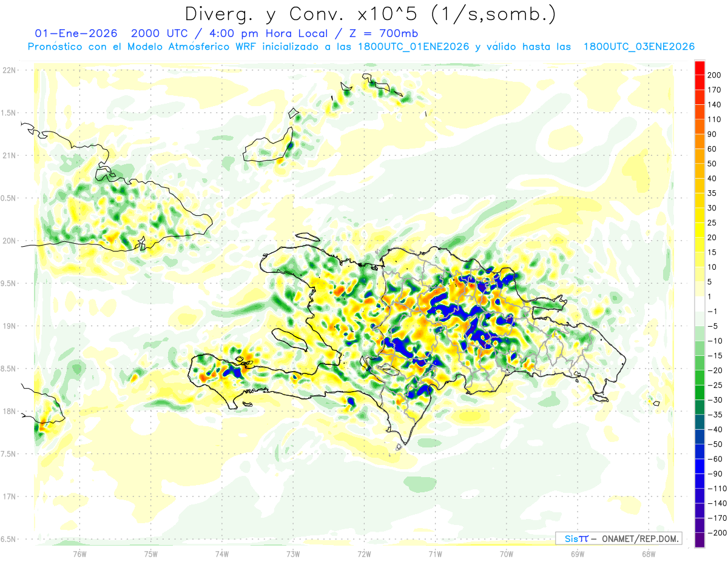Click the '75W' longitude label

pos(151,554)
